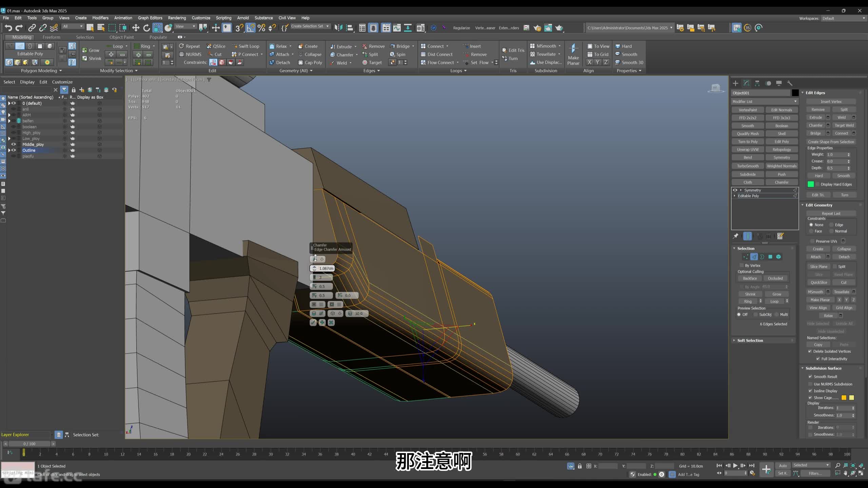
Task: Click Apply and Continue plus in caddy
Action: 322,323
